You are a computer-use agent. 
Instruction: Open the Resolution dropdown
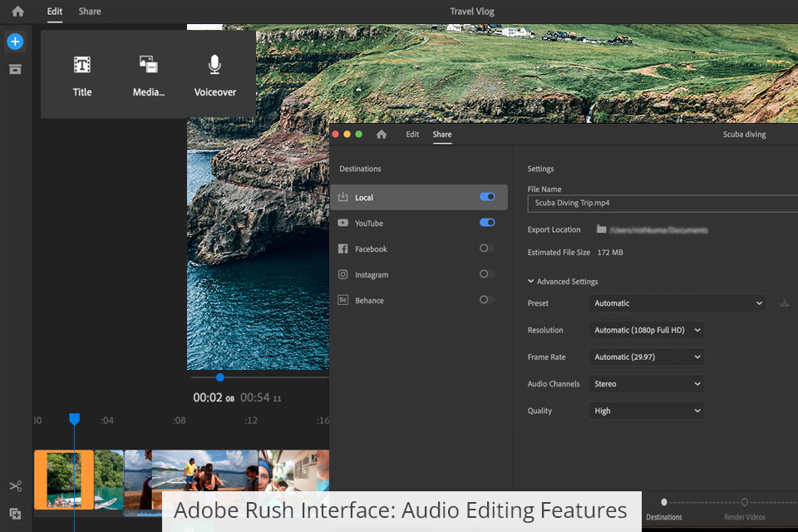(x=646, y=330)
